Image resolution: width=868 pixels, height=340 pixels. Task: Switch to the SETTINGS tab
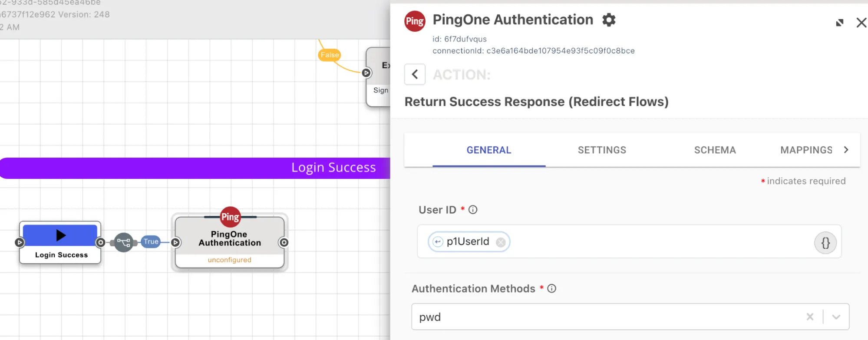[602, 150]
